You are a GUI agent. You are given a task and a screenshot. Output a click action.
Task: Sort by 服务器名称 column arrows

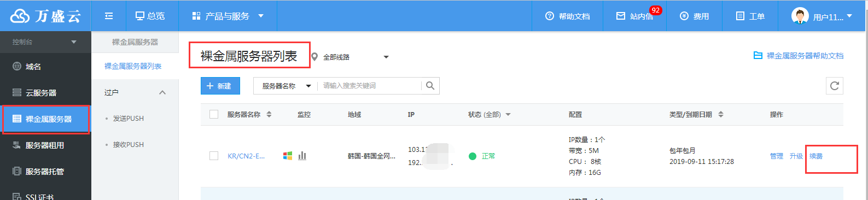[269, 114]
